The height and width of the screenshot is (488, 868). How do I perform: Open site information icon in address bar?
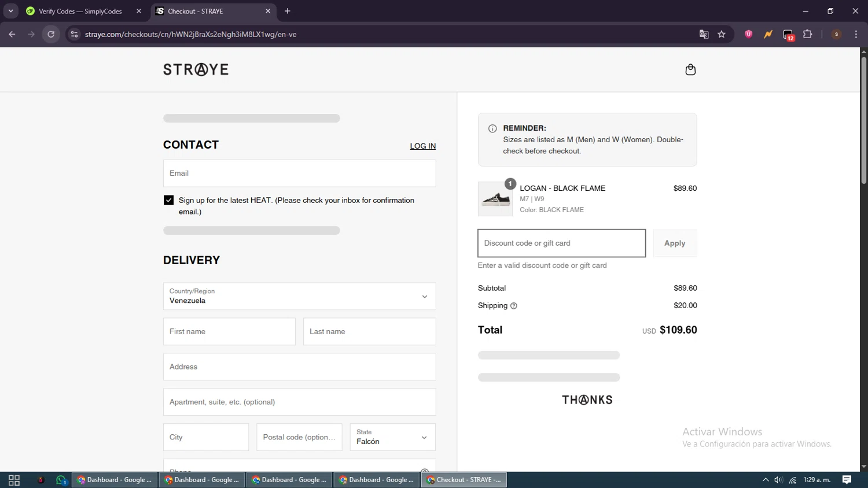[74, 34]
